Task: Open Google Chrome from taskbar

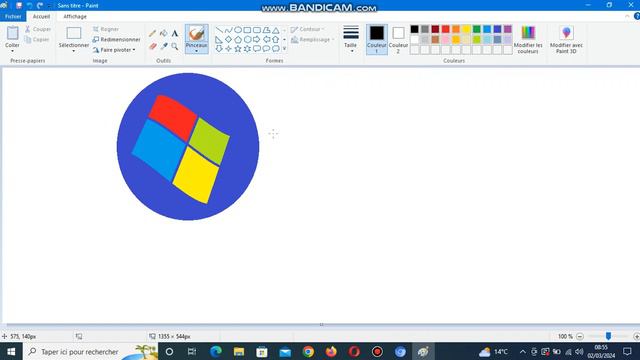Action: click(x=308, y=351)
